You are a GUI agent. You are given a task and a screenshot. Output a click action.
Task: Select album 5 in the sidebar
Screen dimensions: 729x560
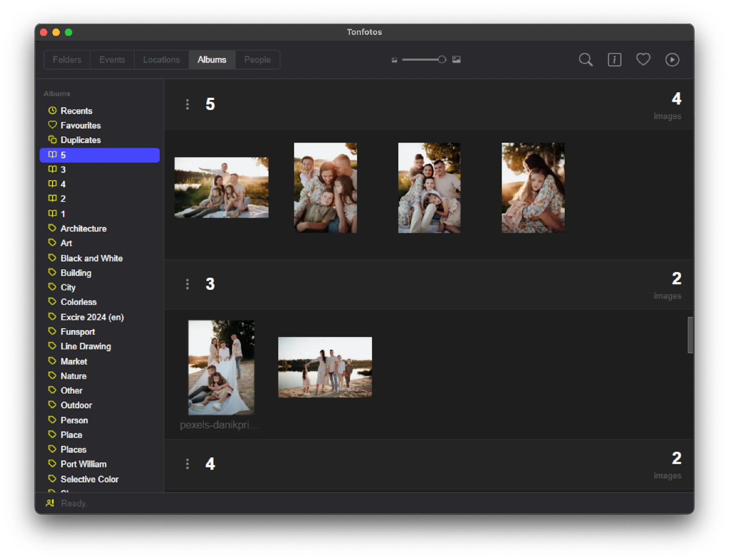pos(100,155)
